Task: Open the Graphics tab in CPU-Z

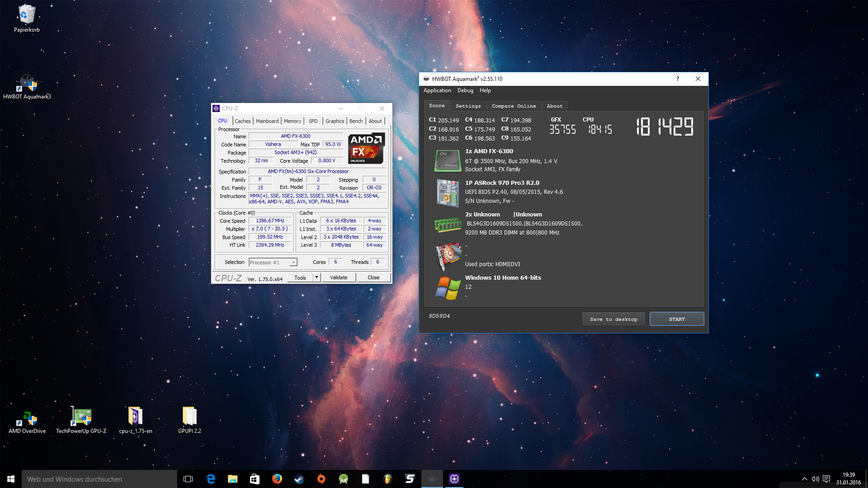Action: 335,121
